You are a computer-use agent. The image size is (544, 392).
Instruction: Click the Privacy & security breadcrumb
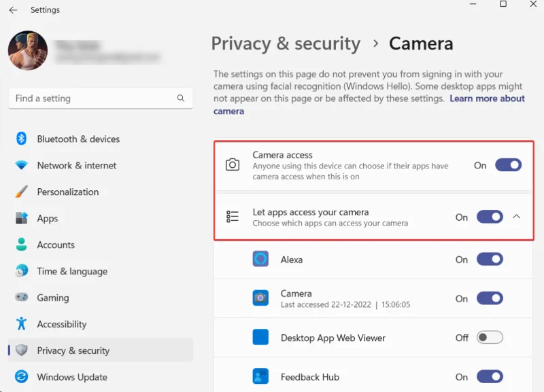point(286,43)
